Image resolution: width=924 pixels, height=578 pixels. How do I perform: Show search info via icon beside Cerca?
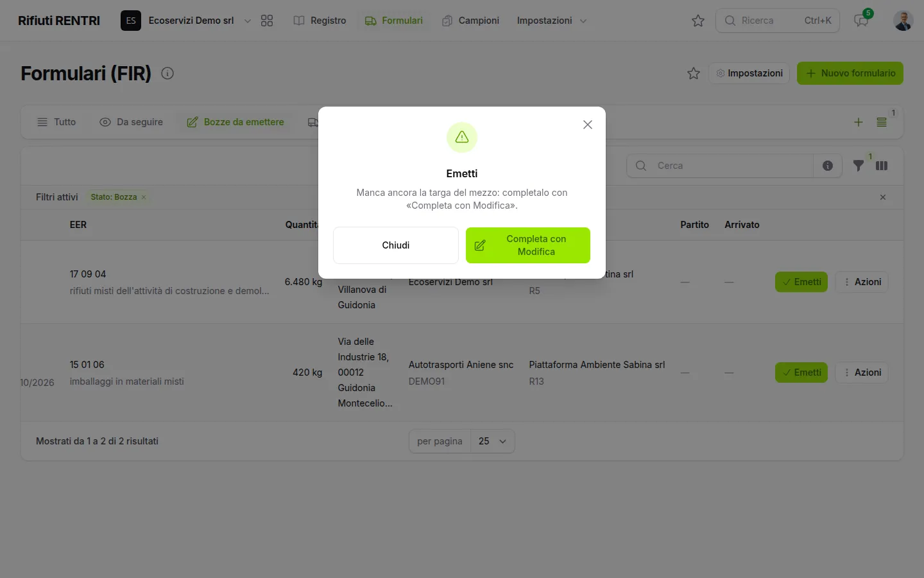[828, 166]
